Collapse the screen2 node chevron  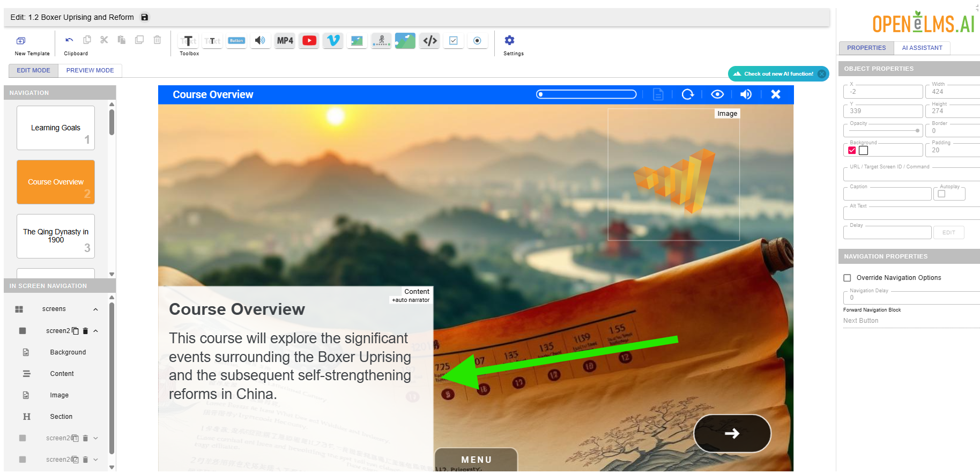pos(95,331)
